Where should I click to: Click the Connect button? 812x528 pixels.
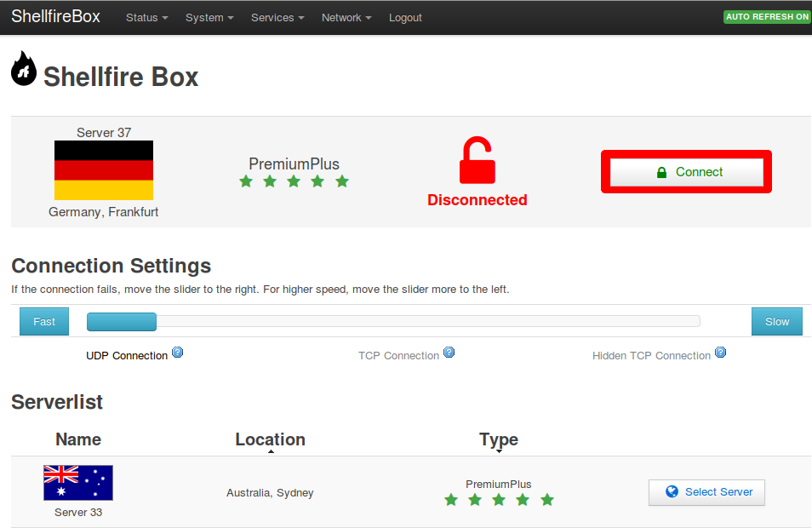click(x=686, y=172)
